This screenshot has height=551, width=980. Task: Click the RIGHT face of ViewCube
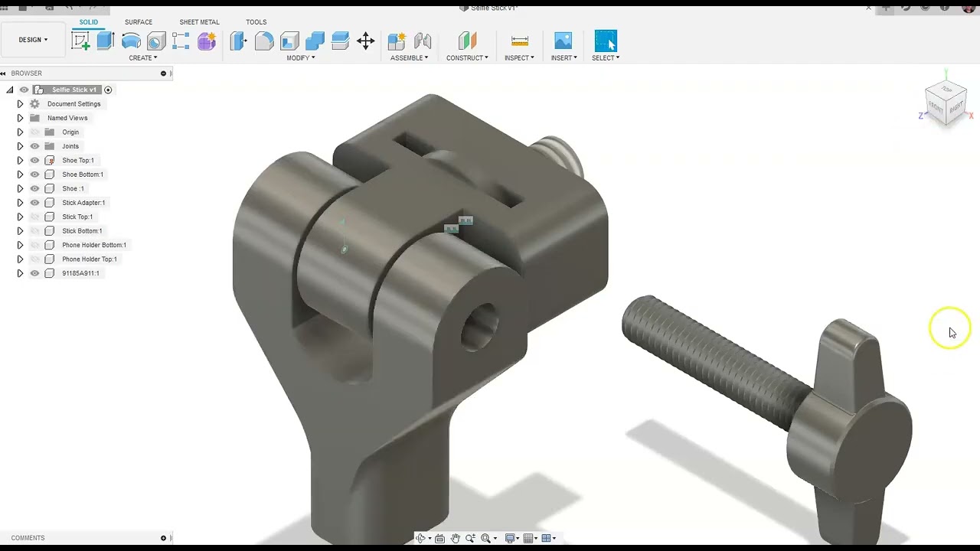pos(956,109)
